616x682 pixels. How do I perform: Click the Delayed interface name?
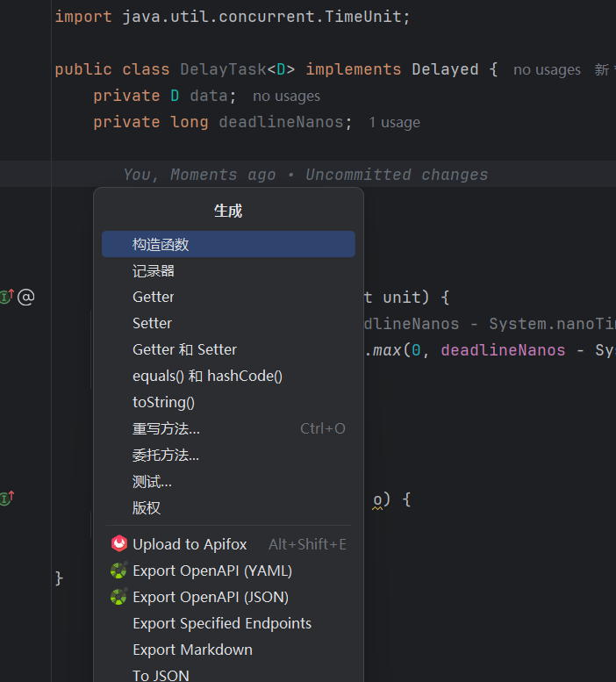click(x=445, y=69)
